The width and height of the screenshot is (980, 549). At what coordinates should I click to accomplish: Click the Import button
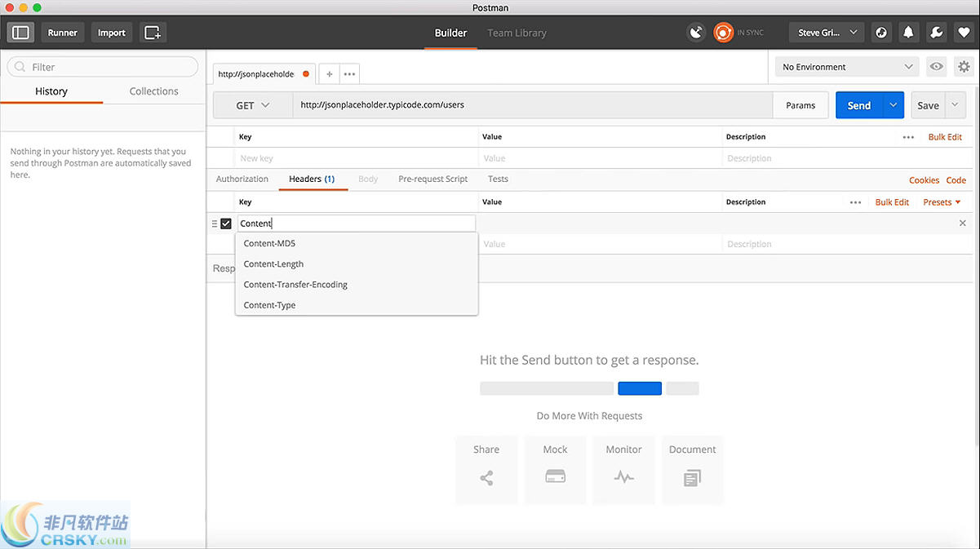(112, 33)
